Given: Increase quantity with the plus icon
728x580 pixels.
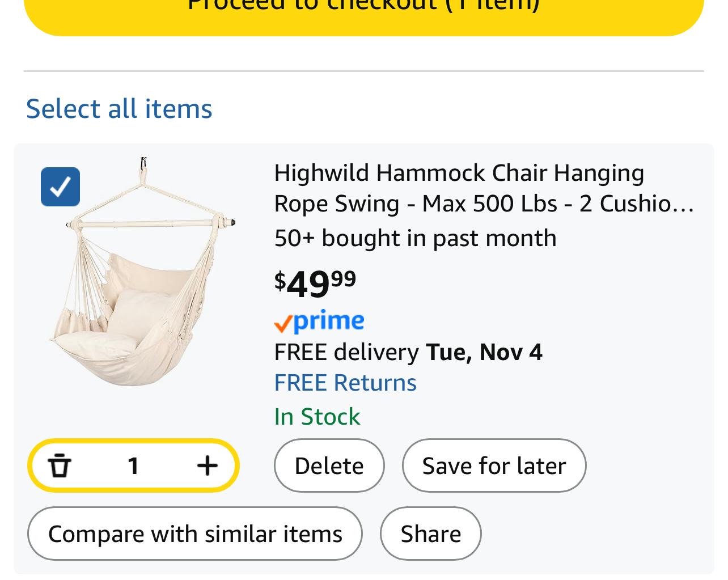Looking at the screenshot, I should [207, 466].
